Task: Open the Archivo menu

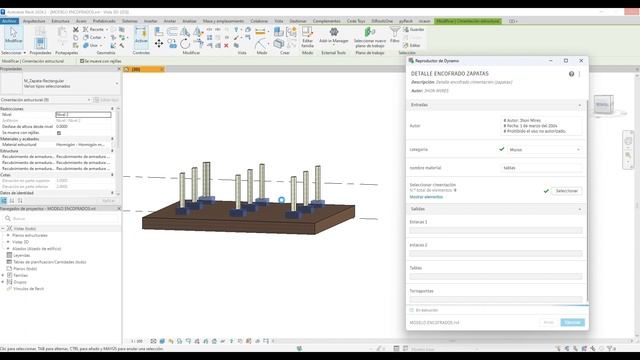Action: point(9,21)
